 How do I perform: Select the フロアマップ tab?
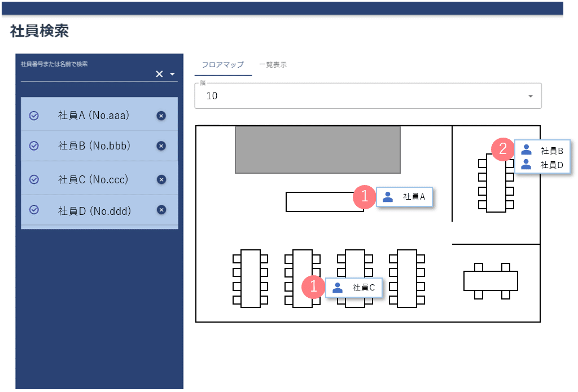pos(222,65)
